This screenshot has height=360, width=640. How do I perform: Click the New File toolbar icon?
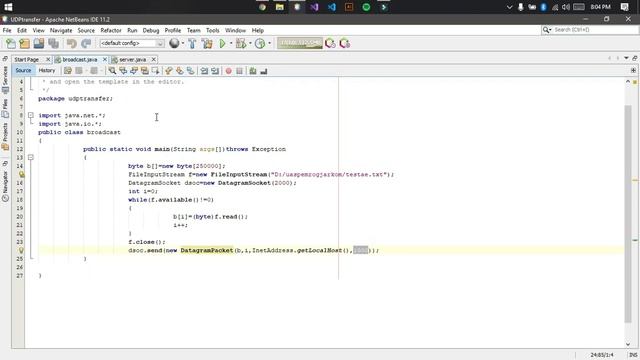point(11,43)
